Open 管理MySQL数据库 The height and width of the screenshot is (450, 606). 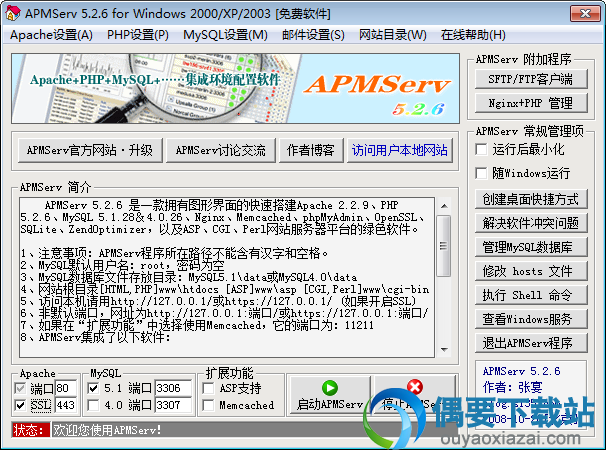531,247
